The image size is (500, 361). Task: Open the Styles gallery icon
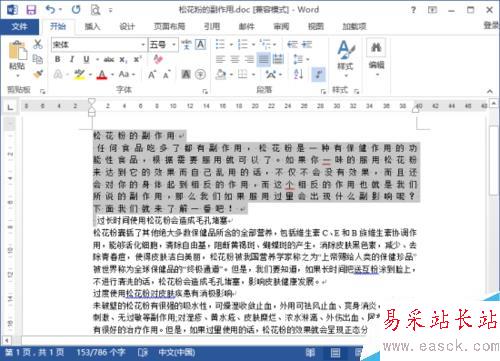pos(346,51)
